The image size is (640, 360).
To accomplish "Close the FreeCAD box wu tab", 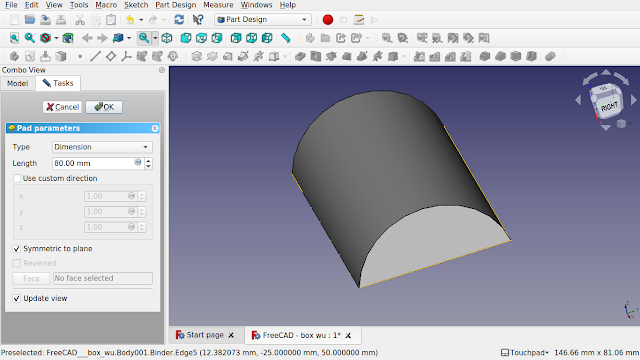I will tap(348, 336).
